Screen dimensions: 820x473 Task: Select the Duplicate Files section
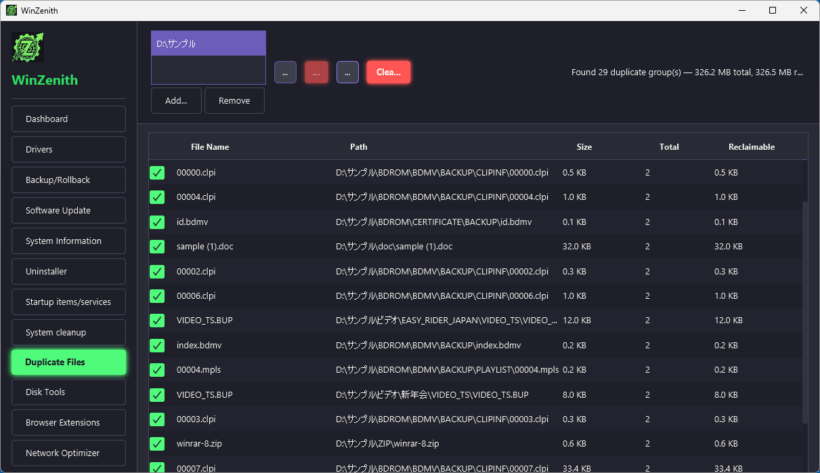[x=69, y=362]
